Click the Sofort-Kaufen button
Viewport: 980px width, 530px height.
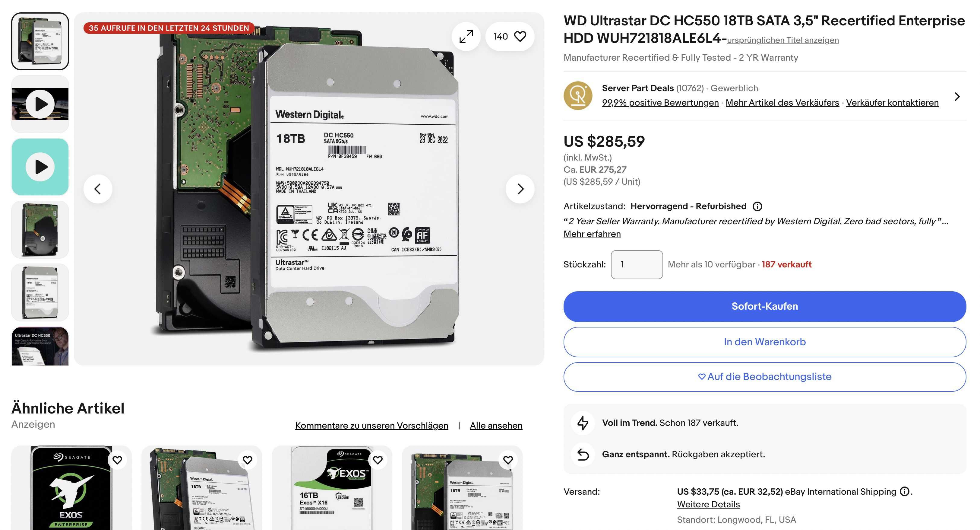[x=765, y=307]
